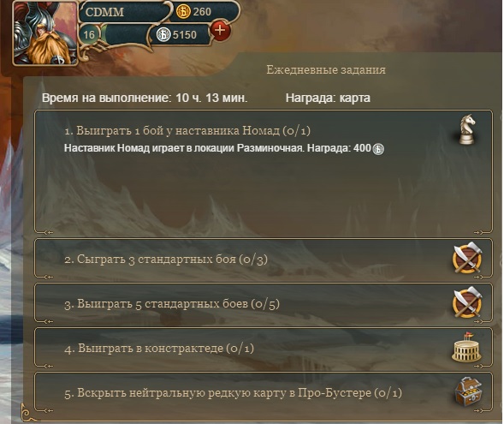Image resolution: width=504 pixels, height=424 pixels.
Task: Open the Ежедневные задания tab
Action: click(326, 69)
